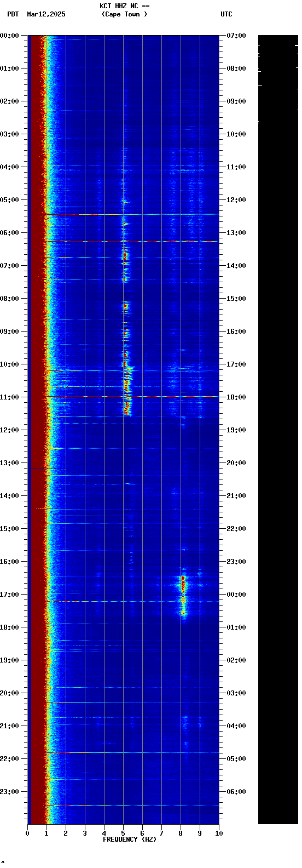Image resolution: width=302 pixels, height=868 pixels.
Task: Click the UTC time label '00:00'
Action: (x=236, y=595)
